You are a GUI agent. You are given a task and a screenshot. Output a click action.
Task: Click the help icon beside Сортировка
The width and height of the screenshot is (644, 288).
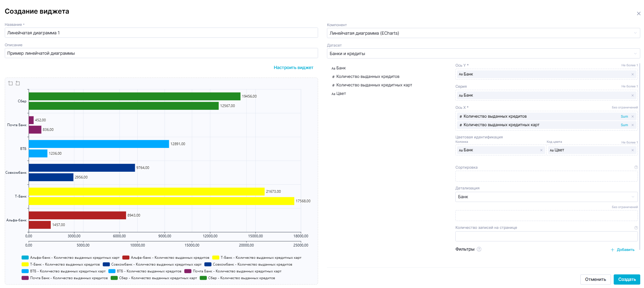(x=636, y=167)
